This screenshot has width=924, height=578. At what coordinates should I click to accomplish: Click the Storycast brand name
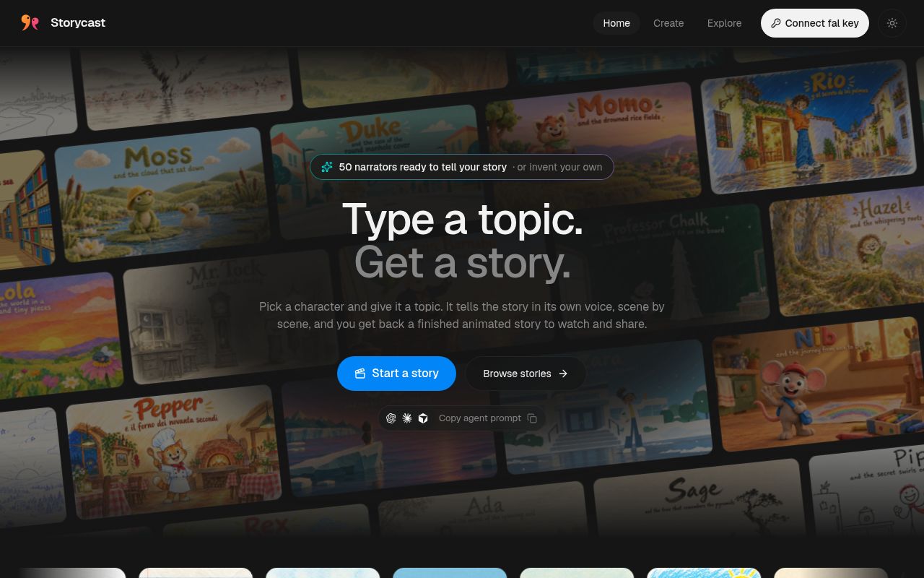click(x=78, y=23)
